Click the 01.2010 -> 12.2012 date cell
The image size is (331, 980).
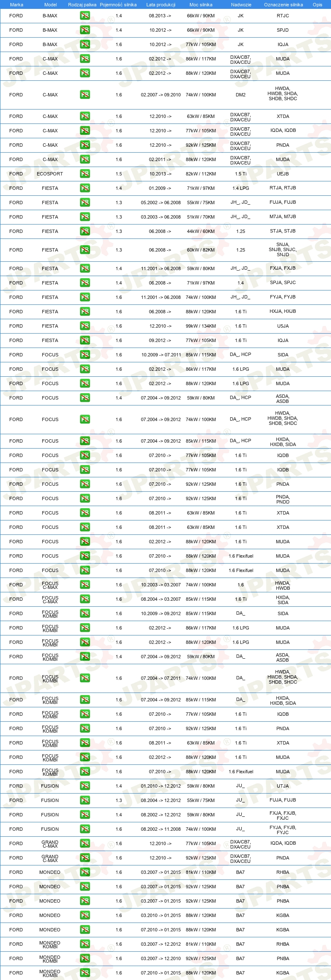tap(161, 786)
